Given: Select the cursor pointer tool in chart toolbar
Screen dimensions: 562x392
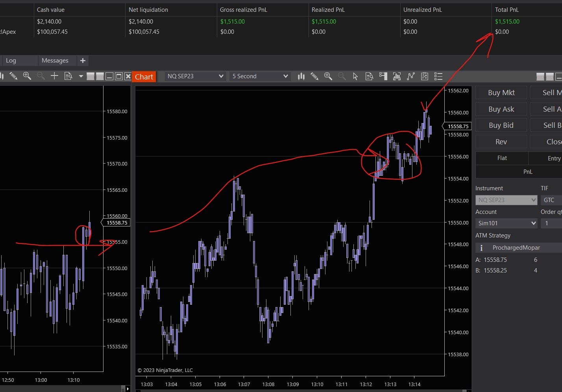Looking at the screenshot, I should [x=355, y=76].
